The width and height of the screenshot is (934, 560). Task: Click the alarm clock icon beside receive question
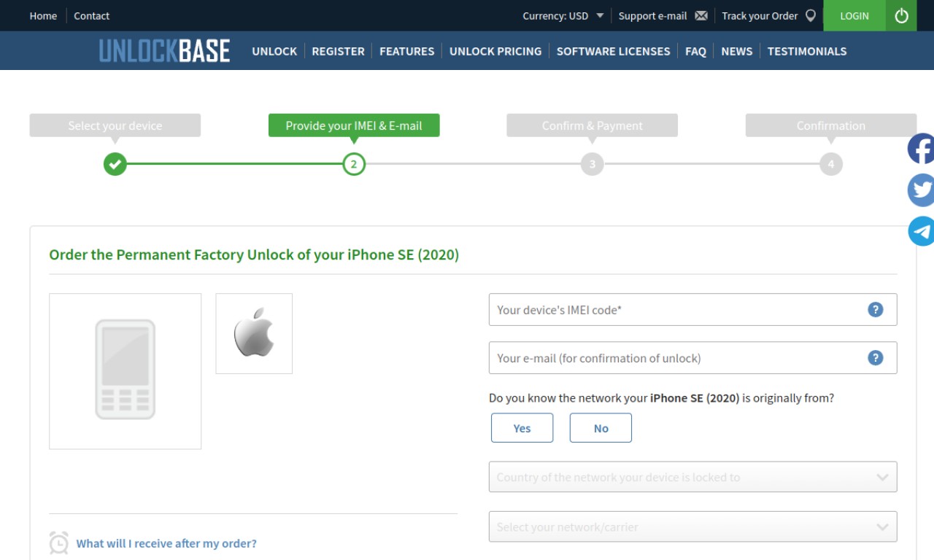(59, 543)
